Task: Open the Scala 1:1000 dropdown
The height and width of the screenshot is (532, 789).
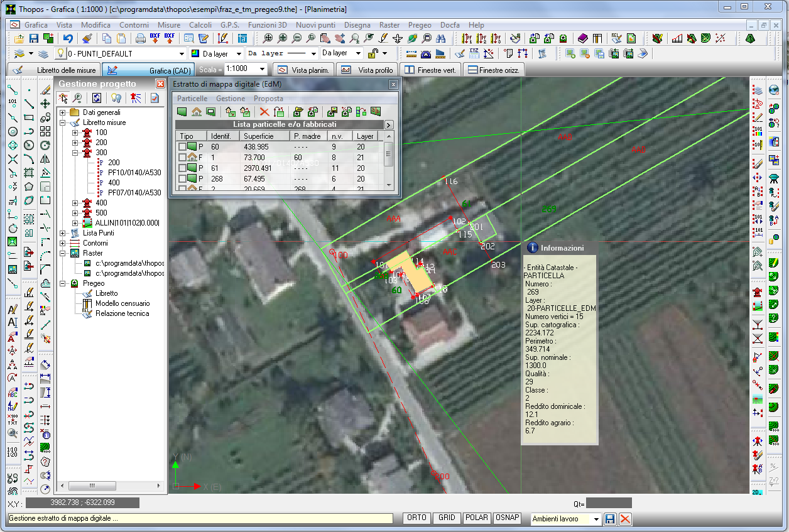Action: coord(262,70)
